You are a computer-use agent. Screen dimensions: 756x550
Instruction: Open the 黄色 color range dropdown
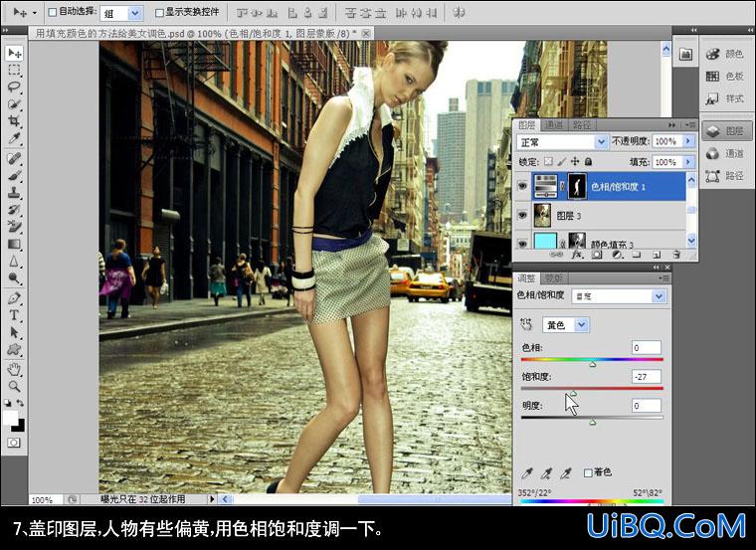click(x=565, y=325)
